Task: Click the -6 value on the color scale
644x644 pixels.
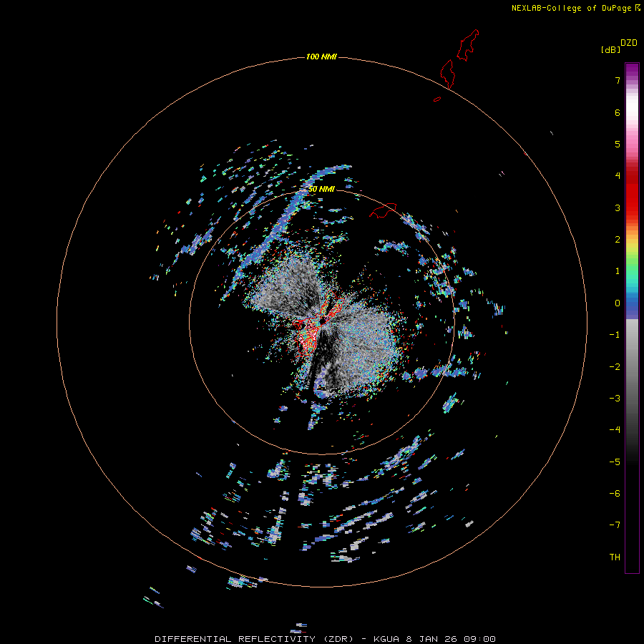Action: tap(615, 494)
